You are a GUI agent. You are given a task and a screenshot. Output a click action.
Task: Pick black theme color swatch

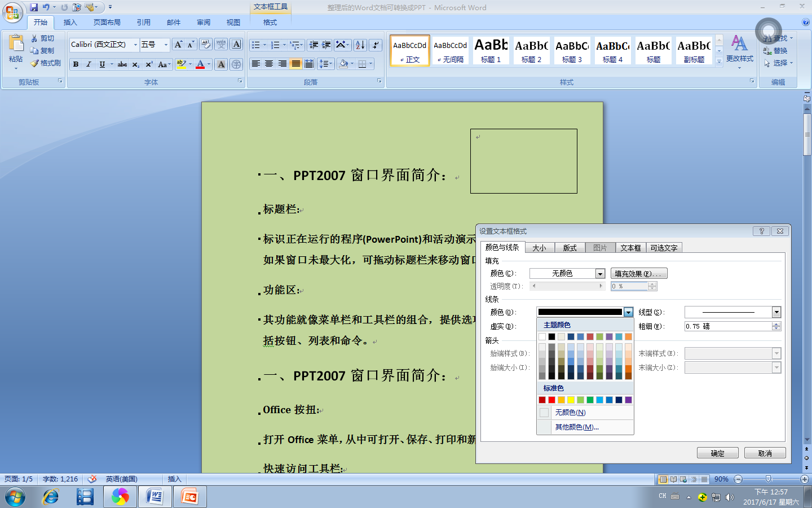[x=551, y=336]
